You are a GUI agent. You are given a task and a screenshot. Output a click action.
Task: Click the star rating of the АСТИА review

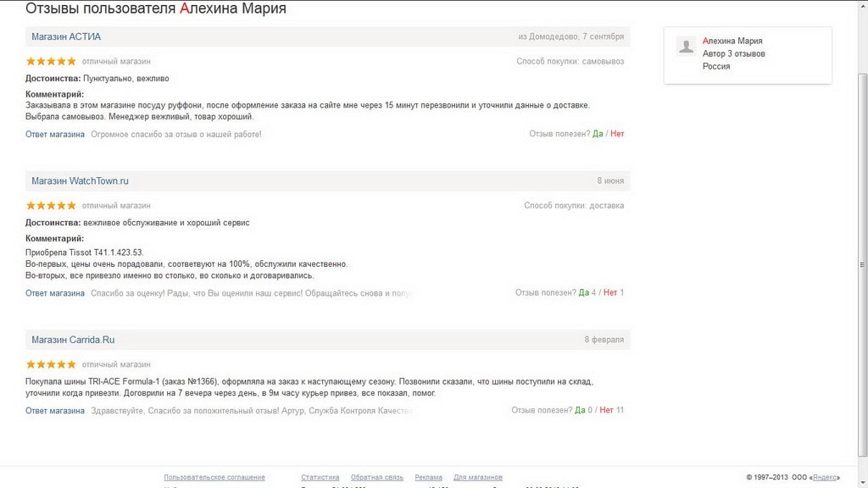point(51,61)
